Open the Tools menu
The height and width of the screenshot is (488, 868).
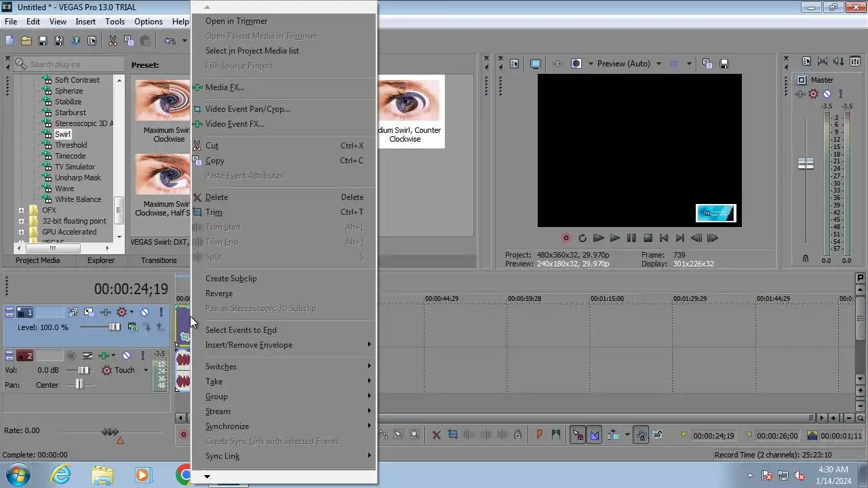(x=115, y=22)
